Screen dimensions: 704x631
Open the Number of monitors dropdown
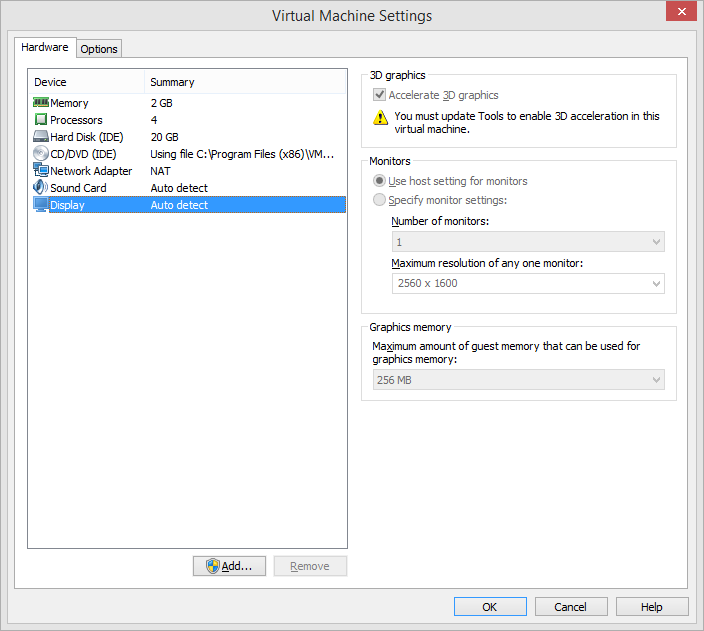(x=528, y=242)
